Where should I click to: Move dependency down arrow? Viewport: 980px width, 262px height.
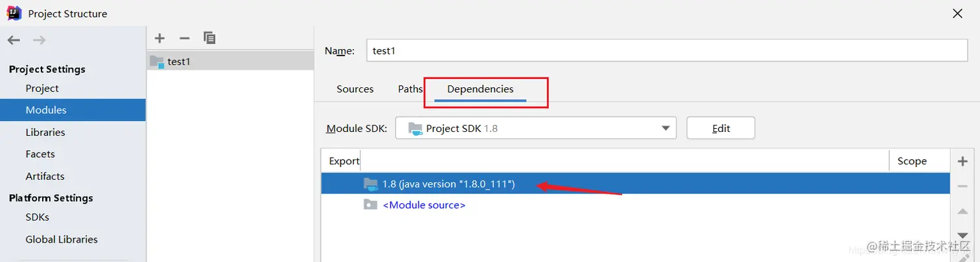(x=962, y=235)
